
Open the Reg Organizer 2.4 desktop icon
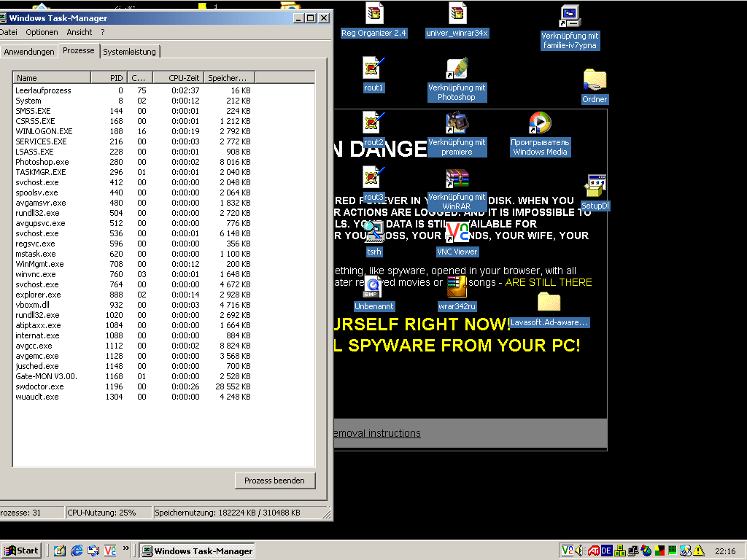click(x=374, y=20)
